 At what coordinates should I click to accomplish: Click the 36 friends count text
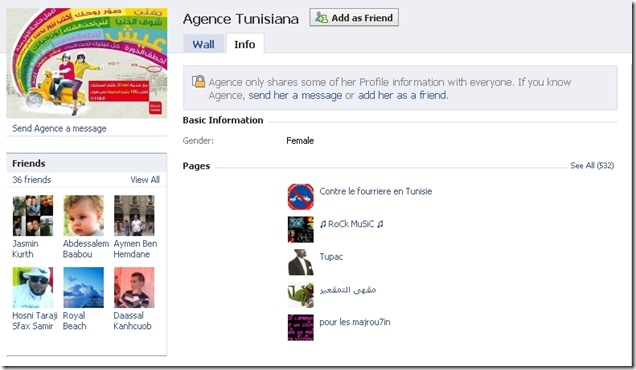pyautogui.click(x=32, y=180)
